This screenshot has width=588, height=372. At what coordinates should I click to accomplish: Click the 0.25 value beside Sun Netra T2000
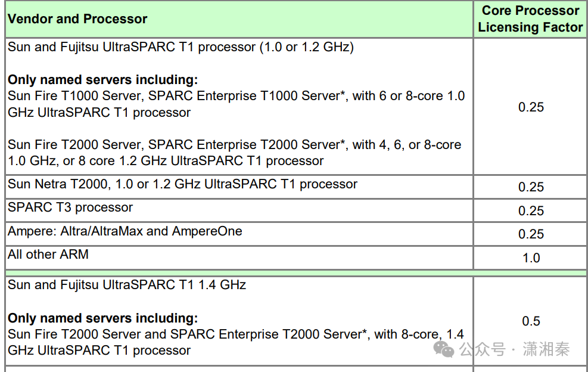coord(531,187)
